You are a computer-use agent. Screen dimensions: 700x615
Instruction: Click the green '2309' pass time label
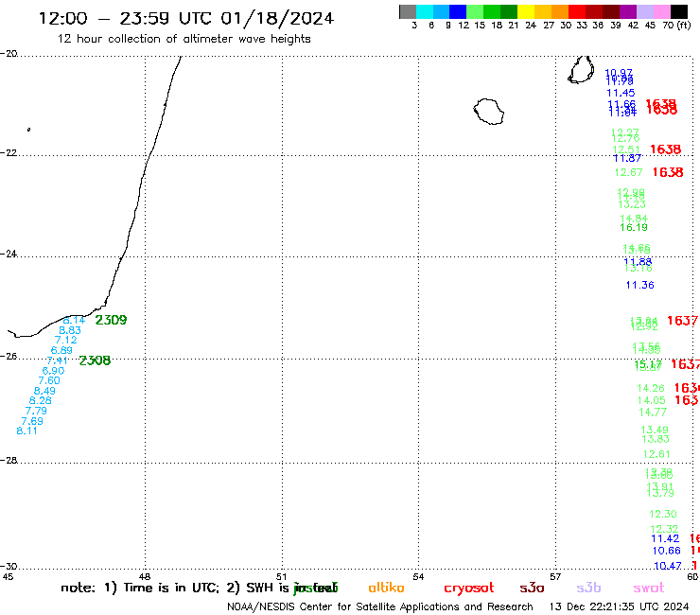[x=112, y=320]
